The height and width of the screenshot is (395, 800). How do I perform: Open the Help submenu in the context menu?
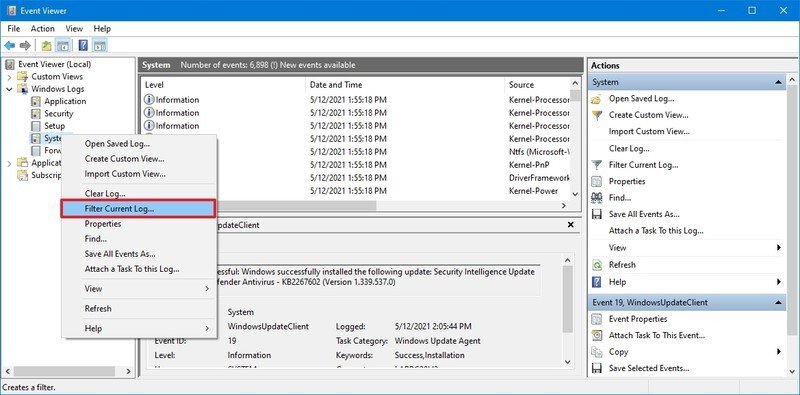click(x=139, y=329)
